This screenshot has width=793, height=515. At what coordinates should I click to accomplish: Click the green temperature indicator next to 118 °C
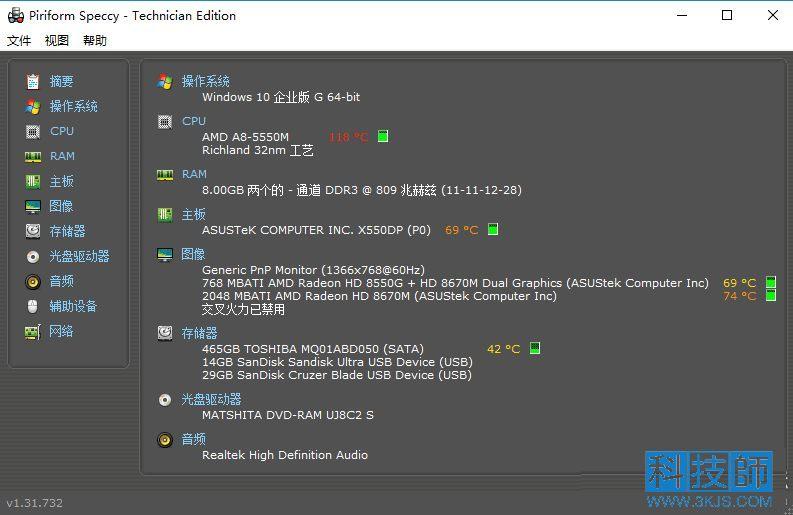click(x=383, y=136)
